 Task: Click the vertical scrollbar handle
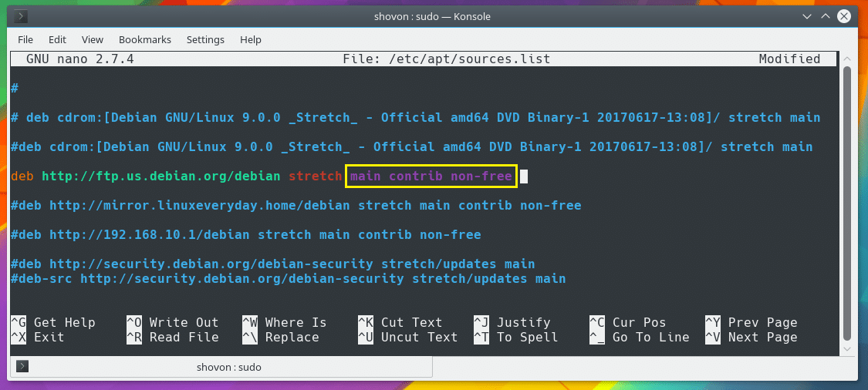(847, 203)
